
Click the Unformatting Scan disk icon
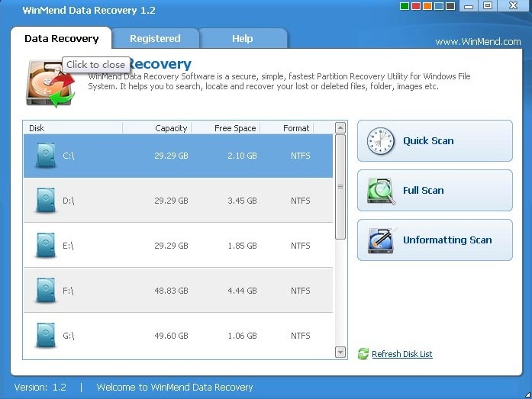click(382, 240)
